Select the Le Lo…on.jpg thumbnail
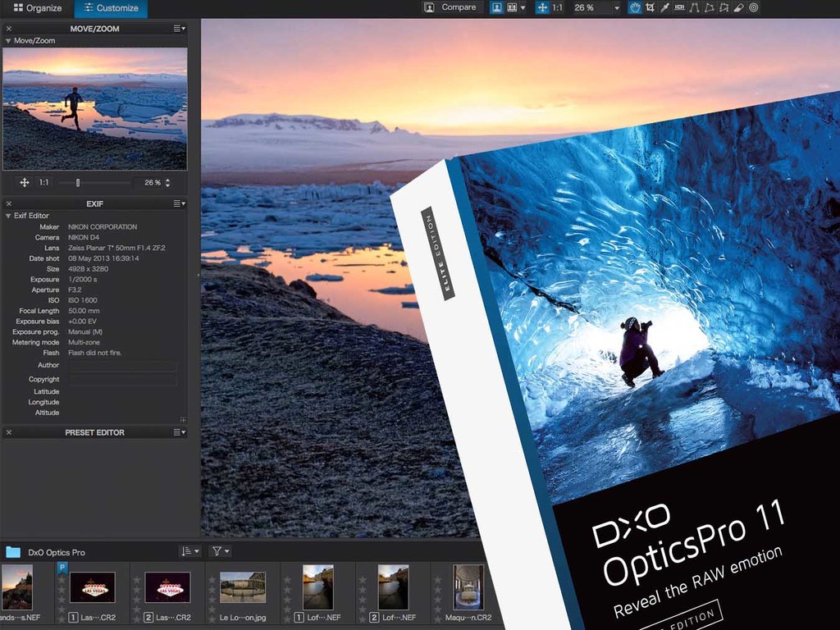 coord(243,587)
